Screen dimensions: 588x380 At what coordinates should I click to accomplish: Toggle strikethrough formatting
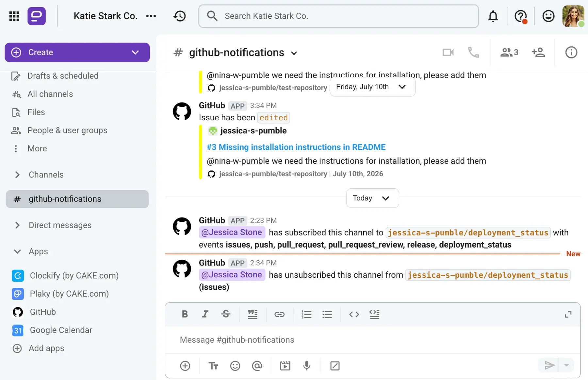tap(226, 314)
